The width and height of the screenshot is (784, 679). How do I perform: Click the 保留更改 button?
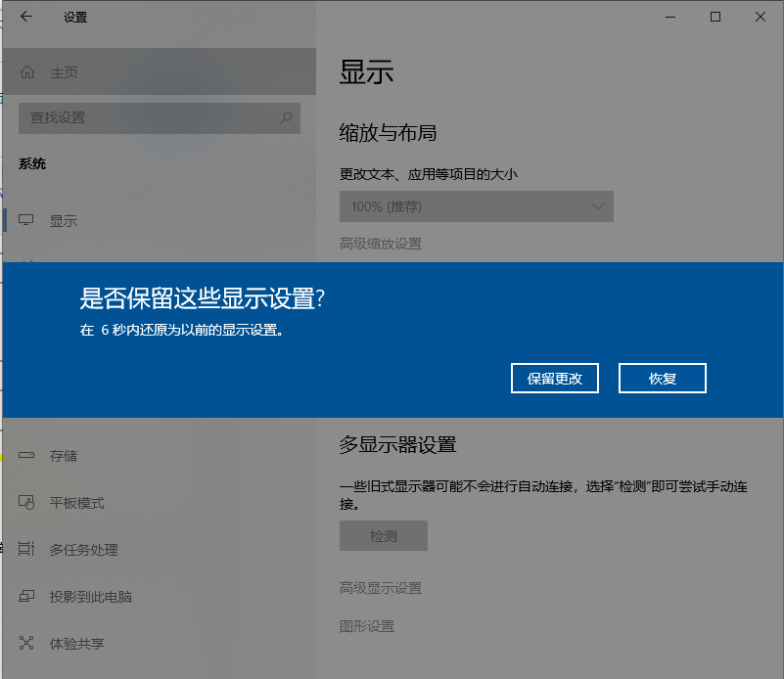click(x=555, y=379)
